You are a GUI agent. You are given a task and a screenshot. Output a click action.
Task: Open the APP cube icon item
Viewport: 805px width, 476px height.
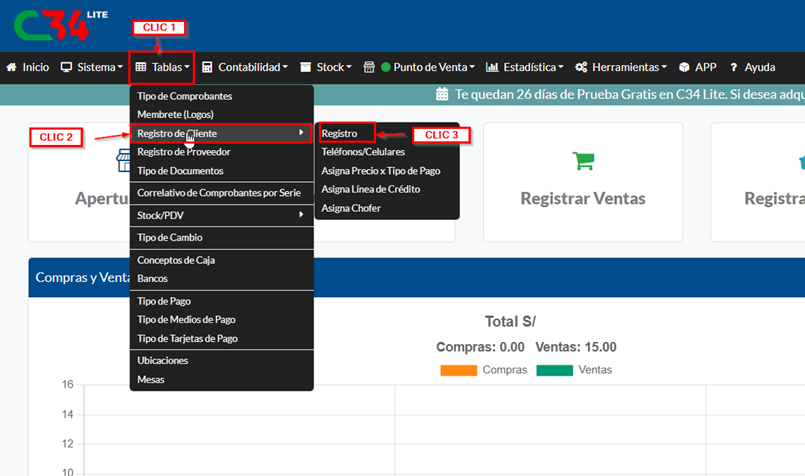[x=684, y=67]
